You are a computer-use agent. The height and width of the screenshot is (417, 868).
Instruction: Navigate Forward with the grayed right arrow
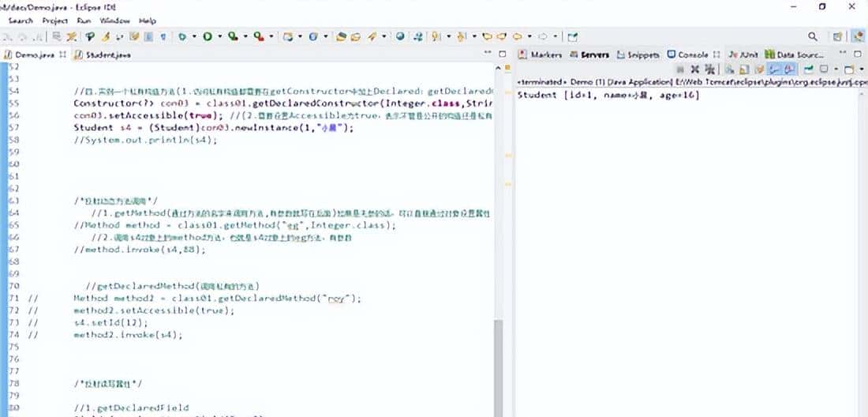coord(543,36)
